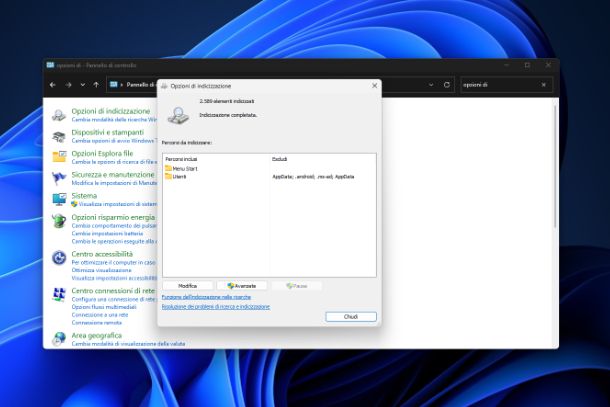Click the dialog title bar printer-like icon
The image size is (610, 407).
[x=164, y=86]
